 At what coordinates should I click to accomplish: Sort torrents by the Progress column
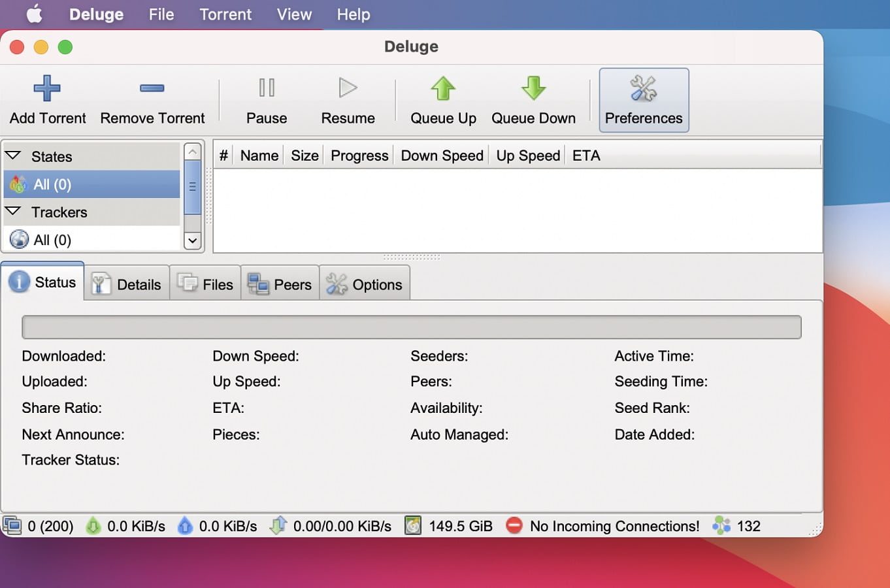click(359, 155)
